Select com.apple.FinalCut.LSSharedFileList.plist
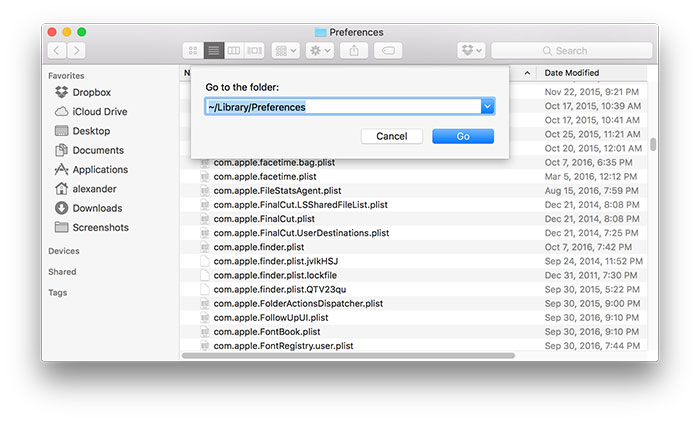 click(x=300, y=205)
